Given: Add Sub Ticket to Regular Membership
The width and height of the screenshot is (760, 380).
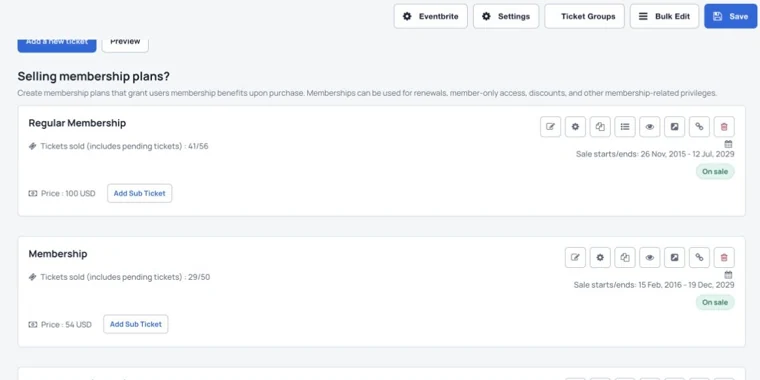Looking at the screenshot, I should tap(140, 193).
